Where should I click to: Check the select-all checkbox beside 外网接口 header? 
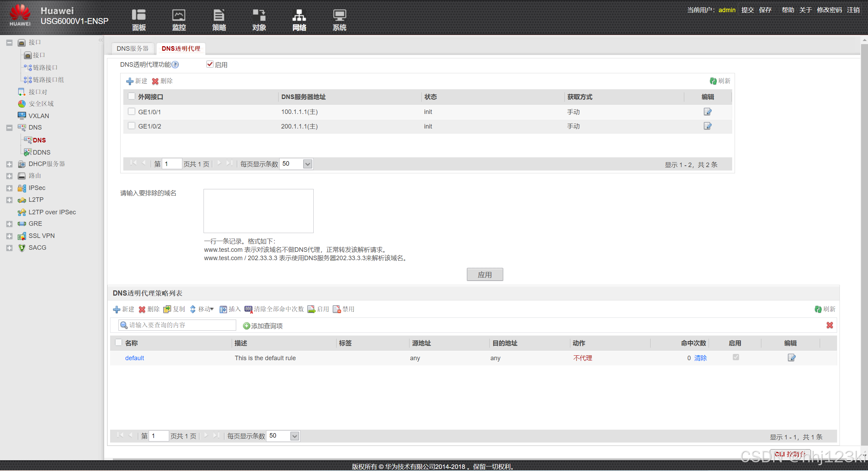[131, 96]
